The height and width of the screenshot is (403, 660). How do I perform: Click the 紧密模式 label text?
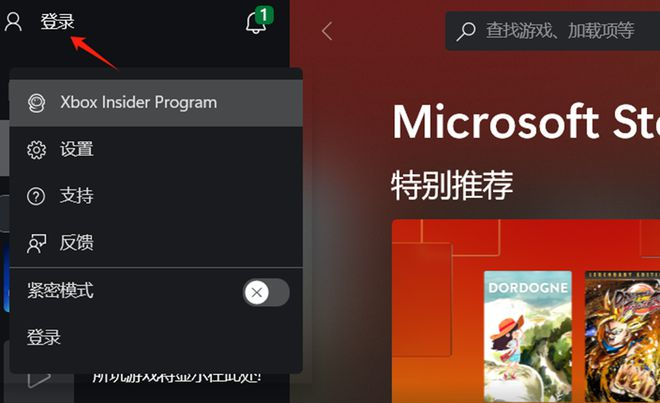60,291
